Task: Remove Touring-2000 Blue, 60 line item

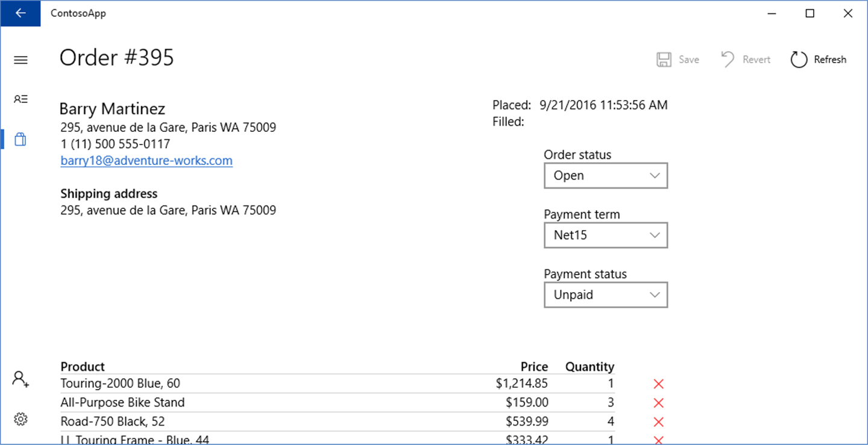Action: point(658,384)
